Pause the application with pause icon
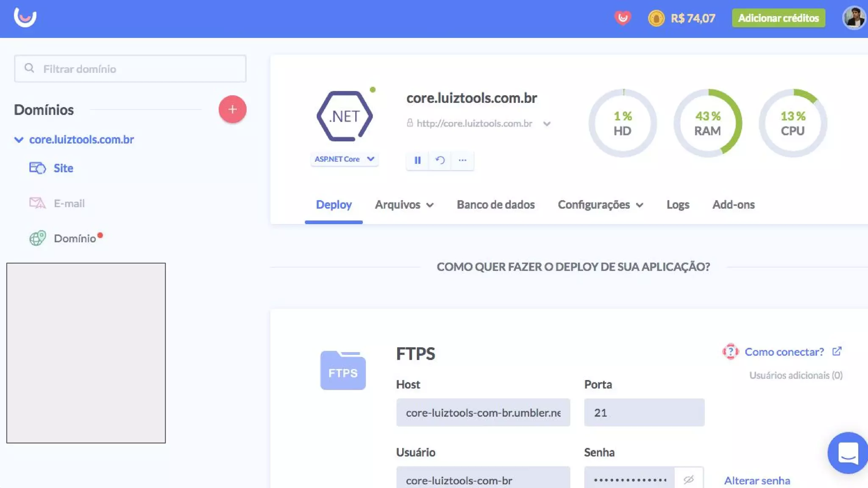This screenshot has height=488, width=868. pos(417,160)
